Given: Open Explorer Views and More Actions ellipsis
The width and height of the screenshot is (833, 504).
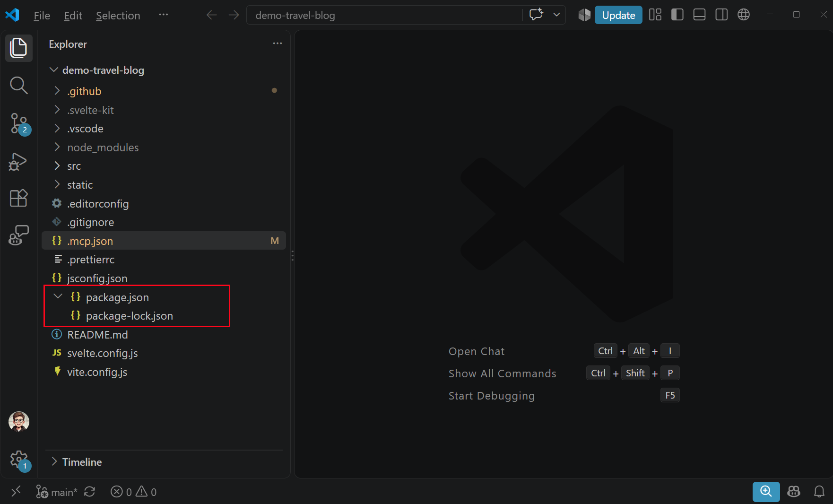Looking at the screenshot, I should (x=278, y=43).
